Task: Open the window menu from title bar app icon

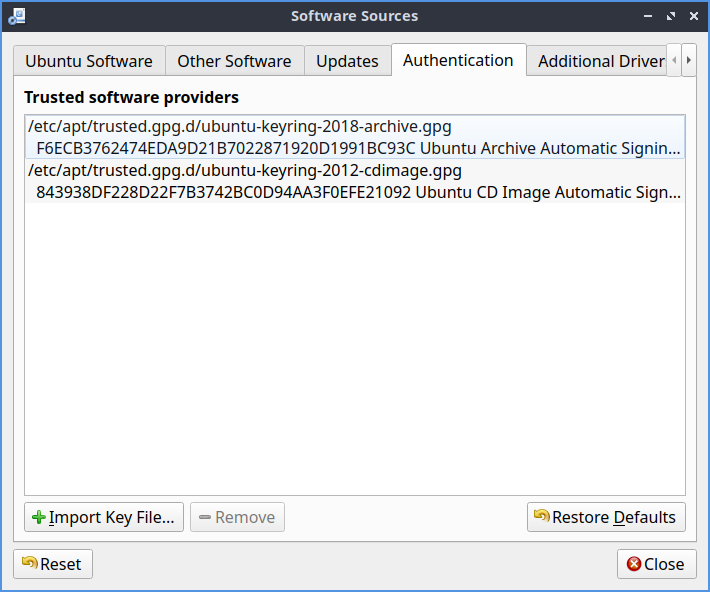Action: coord(16,16)
